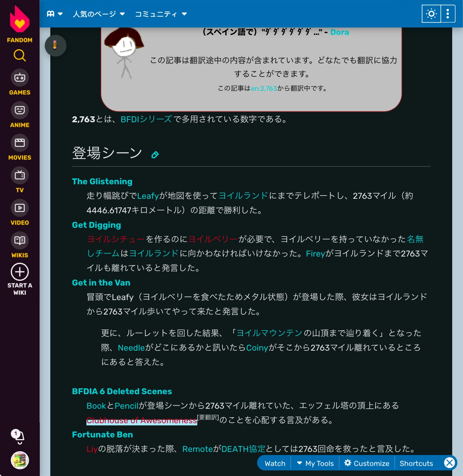The width and height of the screenshot is (463, 476).
Task: Open the three-dot overflow menu
Action: 447,14
